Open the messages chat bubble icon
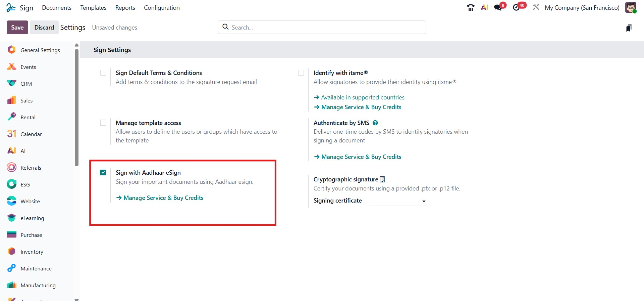644x301 pixels. tap(498, 7)
